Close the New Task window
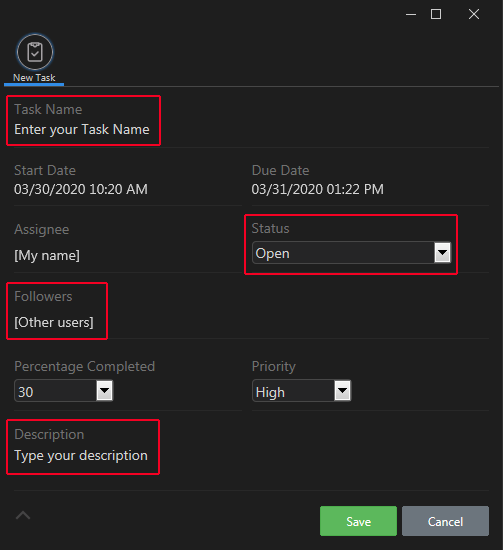The width and height of the screenshot is (503, 550). [x=474, y=14]
